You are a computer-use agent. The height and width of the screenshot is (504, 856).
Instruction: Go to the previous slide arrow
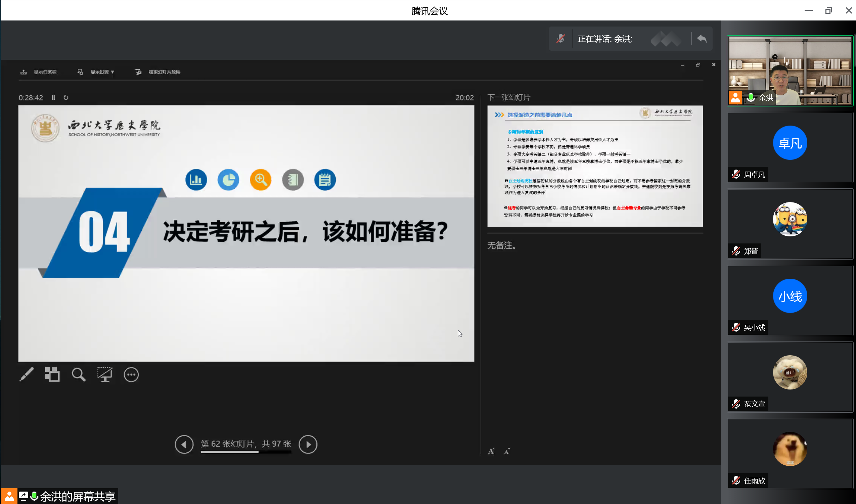click(x=184, y=444)
